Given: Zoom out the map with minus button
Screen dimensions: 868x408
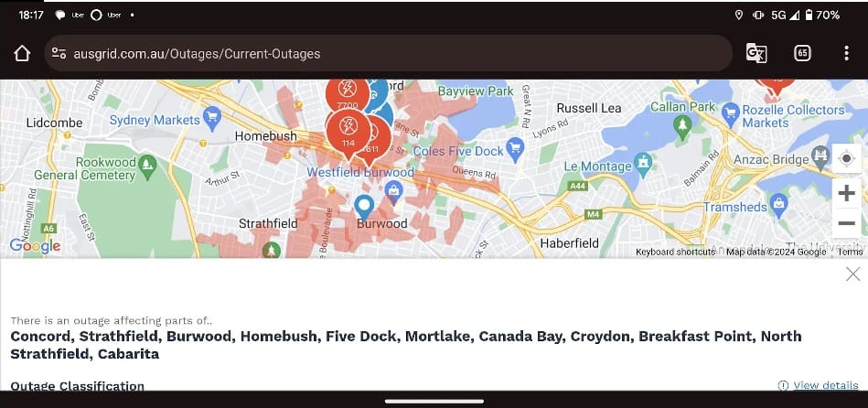Looking at the screenshot, I should click(846, 223).
